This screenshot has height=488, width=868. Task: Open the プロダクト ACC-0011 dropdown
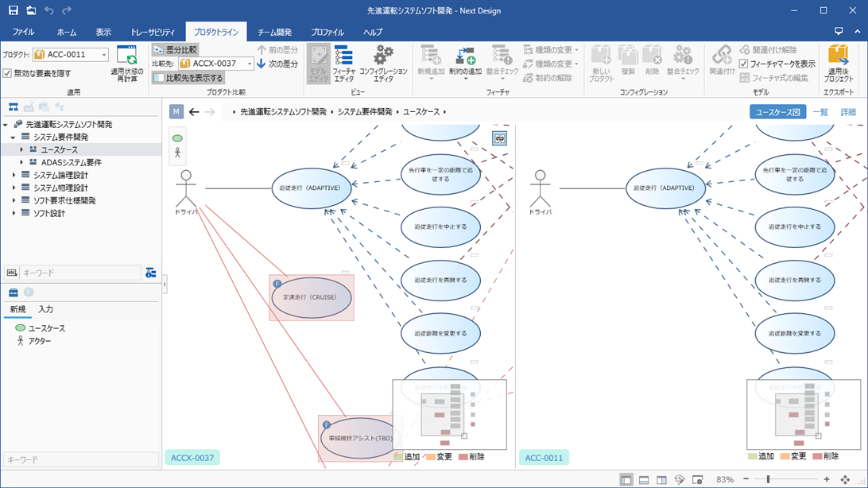tap(104, 55)
